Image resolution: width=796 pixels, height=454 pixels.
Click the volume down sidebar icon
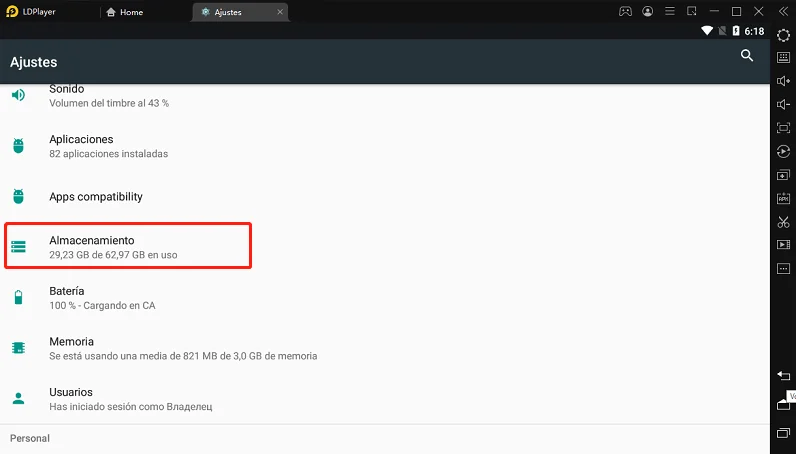point(783,105)
